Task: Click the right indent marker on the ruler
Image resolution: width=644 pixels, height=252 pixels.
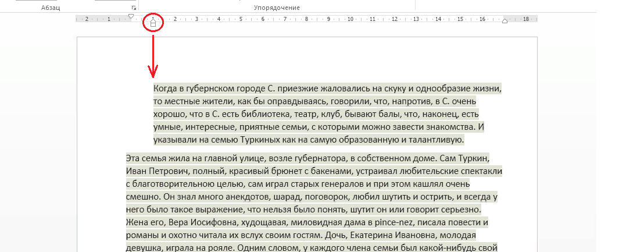Action: coord(505,21)
